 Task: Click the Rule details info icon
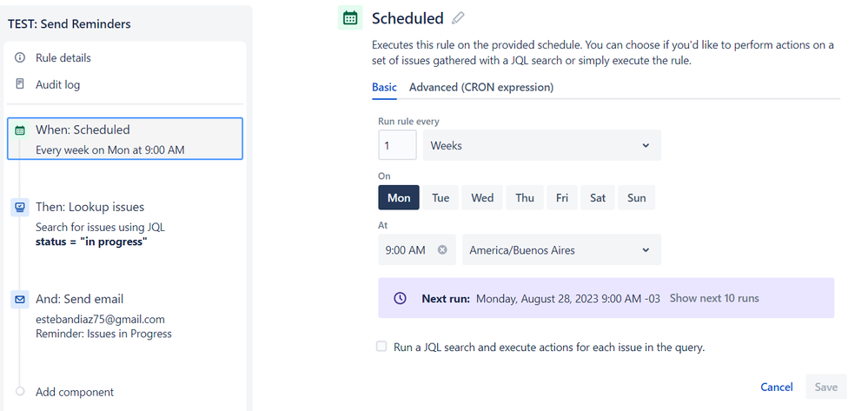coord(20,57)
